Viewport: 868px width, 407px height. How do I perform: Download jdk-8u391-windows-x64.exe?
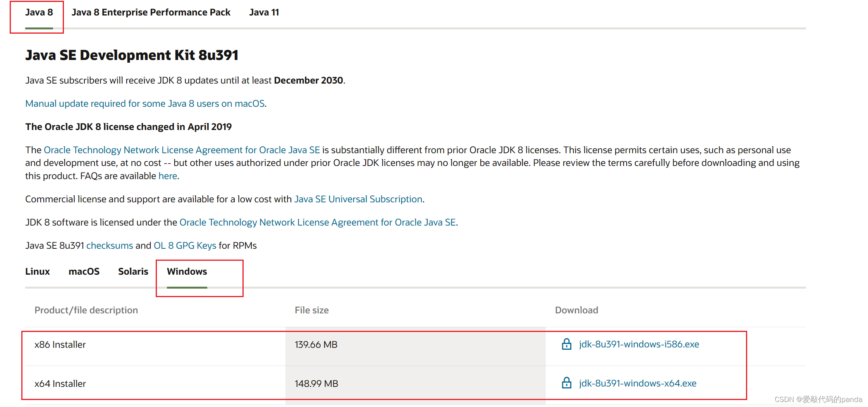[x=638, y=383]
